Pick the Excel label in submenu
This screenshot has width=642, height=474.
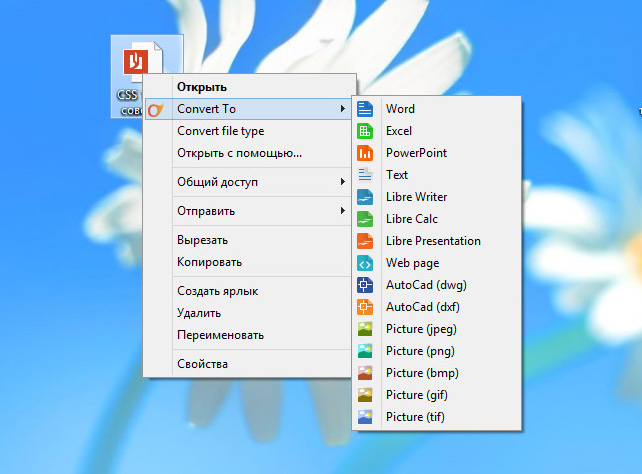[399, 131]
